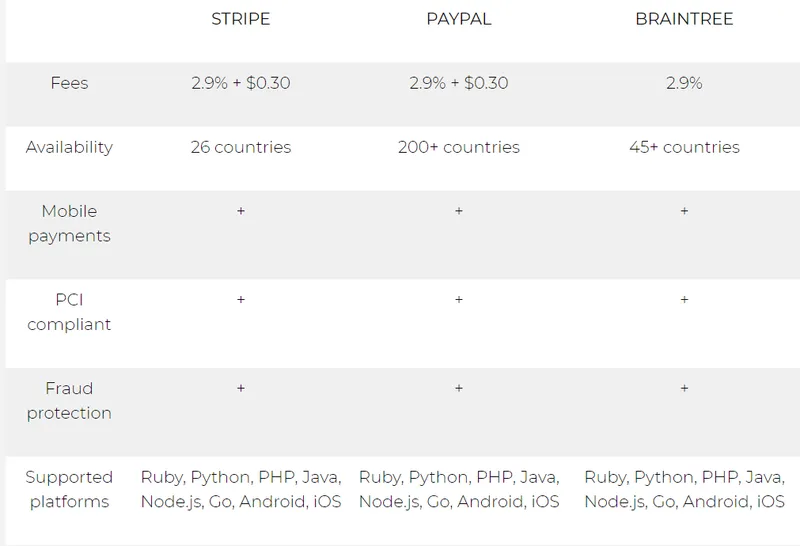Select the Availability row label
800x546 pixels.
click(x=69, y=147)
